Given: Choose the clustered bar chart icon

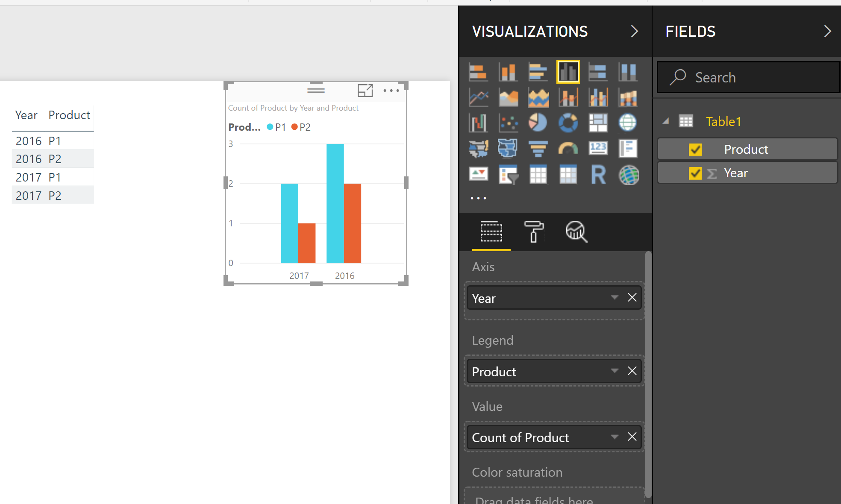Looking at the screenshot, I should coord(538,72).
